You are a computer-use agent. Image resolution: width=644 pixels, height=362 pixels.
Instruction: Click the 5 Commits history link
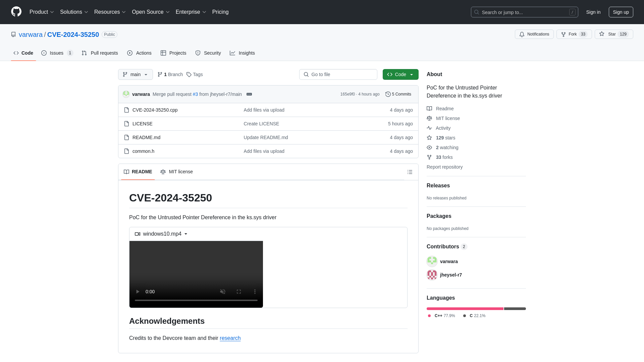pyautogui.click(x=397, y=94)
